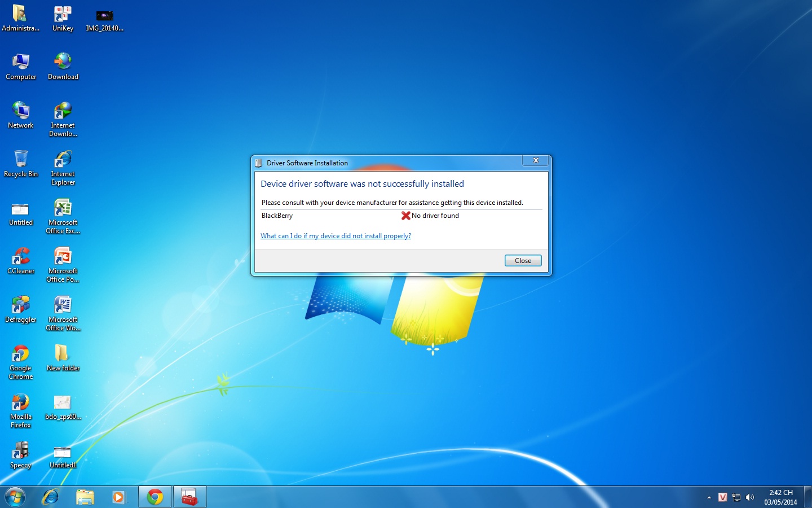The height and width of the screenshot is (508, 812).
Task: Open the Network desktop icon
Action: 21,116
